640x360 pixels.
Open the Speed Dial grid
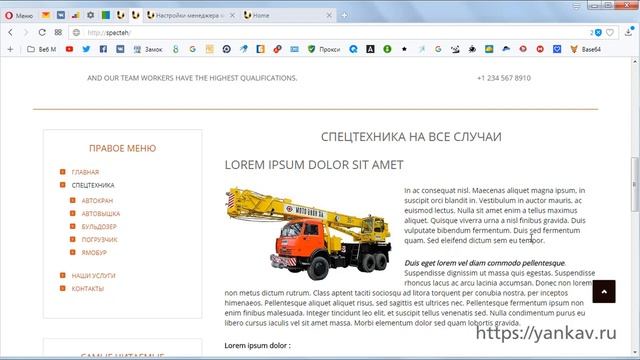click(58, 32)
